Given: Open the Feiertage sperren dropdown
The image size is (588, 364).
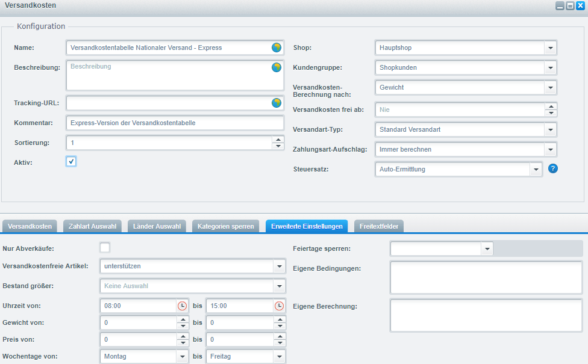Looking at the screenshot, I should coord(487,248).
